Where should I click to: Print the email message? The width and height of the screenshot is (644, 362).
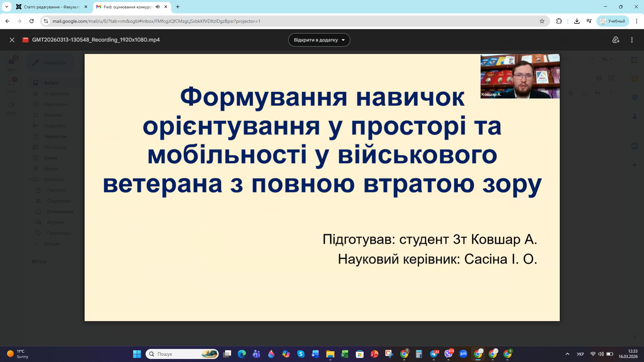tap(599, 78)
